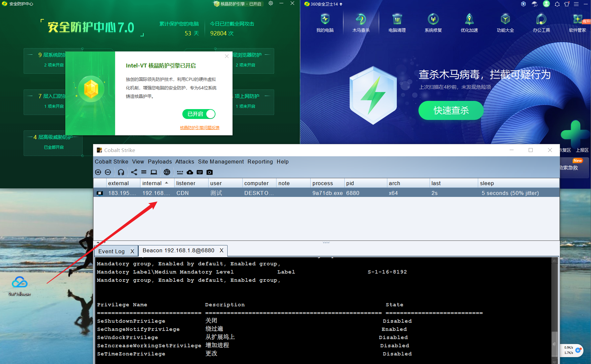Viewport: 591px width, 364px height.
Task: Click the Beacon console vertical scrollbar
Action: click(555, 343)
